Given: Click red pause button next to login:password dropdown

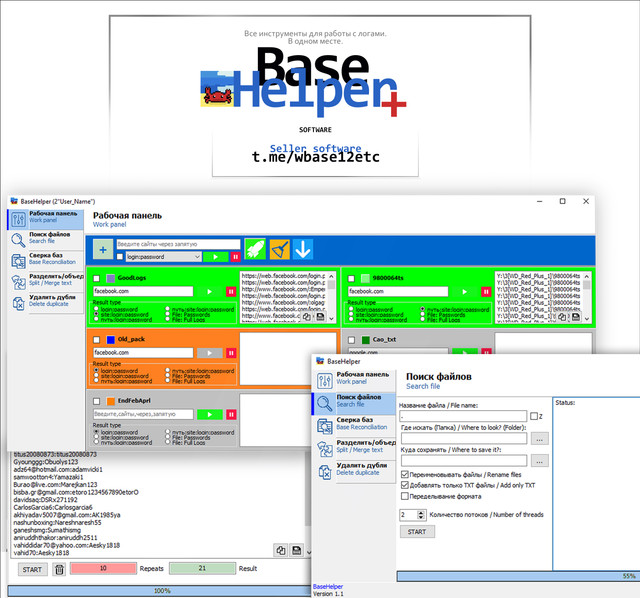Looking at the screenshot, I should click(x=236, y=257).
